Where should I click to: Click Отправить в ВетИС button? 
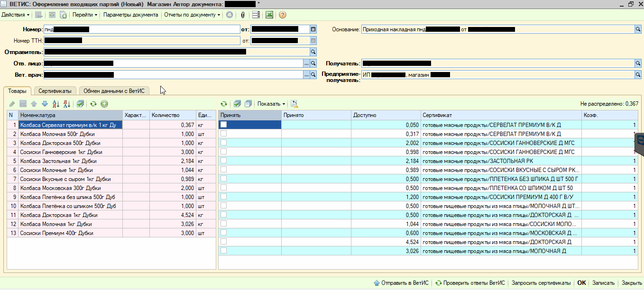click(x=401, y=283)
